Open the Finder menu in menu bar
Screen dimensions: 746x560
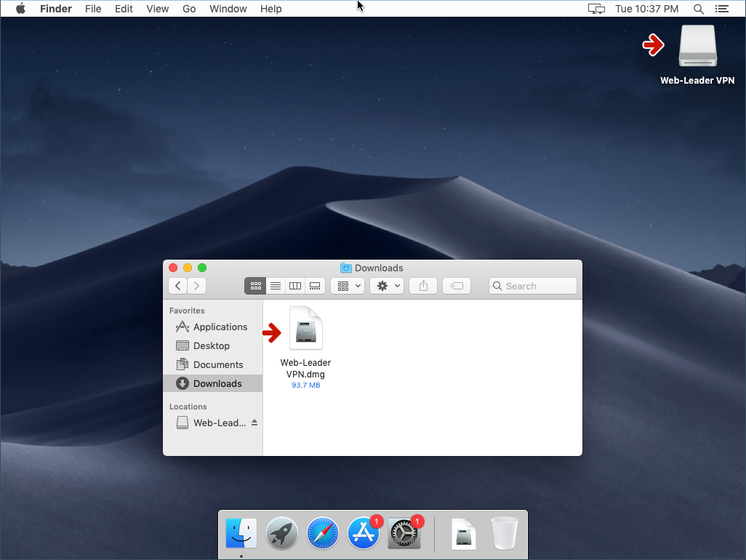coord(56,9)
